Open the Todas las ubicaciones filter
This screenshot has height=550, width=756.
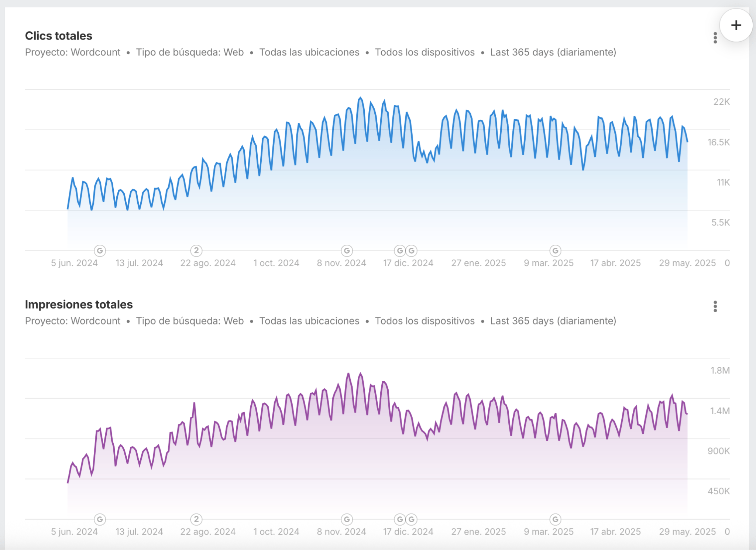pyautogui.click(x=309, y=52)
